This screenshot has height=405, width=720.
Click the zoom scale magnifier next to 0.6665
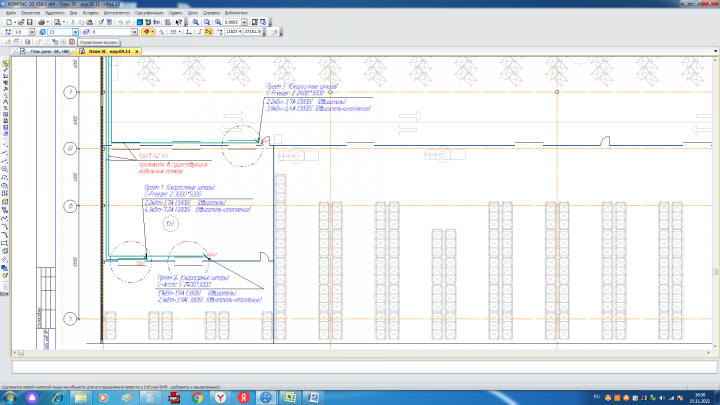[218, 22]
